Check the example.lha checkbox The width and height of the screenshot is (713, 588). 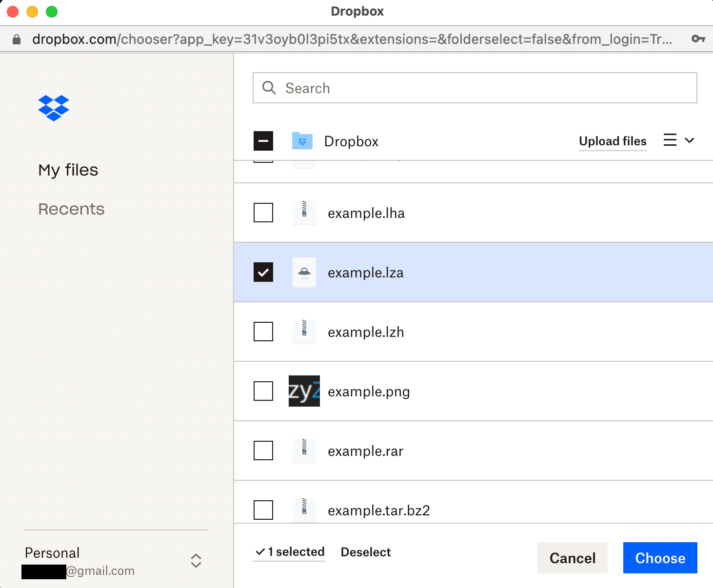(x=263, y=213)
